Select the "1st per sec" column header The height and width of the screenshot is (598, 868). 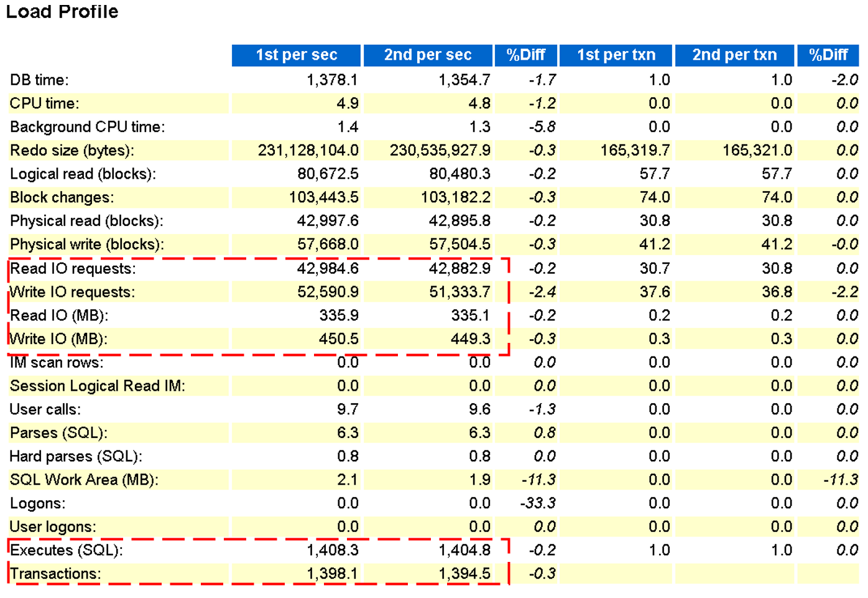[297, 55]
